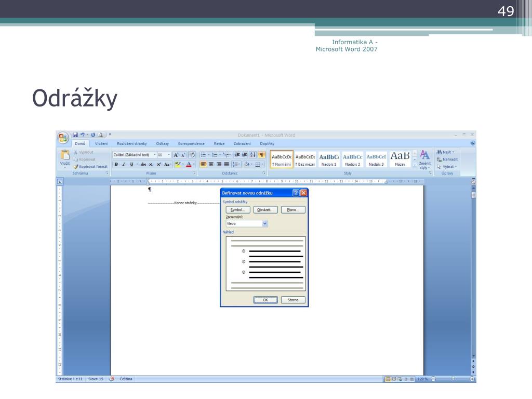
Task: Open the Korespondence tab
Action: 191,143
